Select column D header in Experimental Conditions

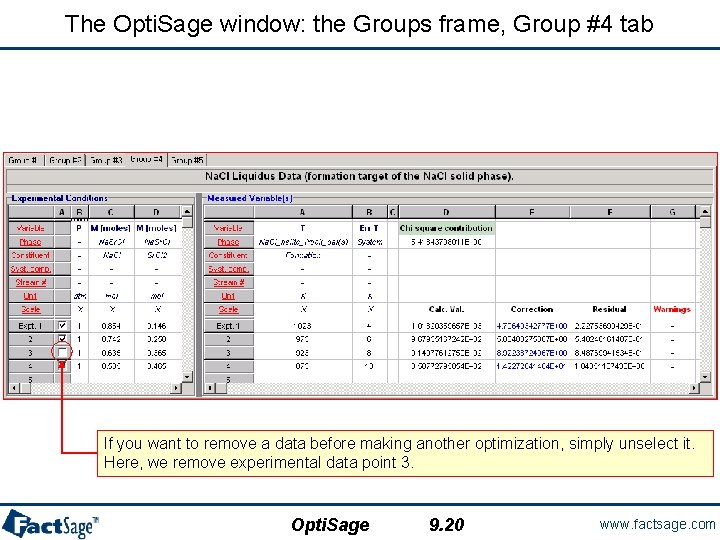pos(156,212)
